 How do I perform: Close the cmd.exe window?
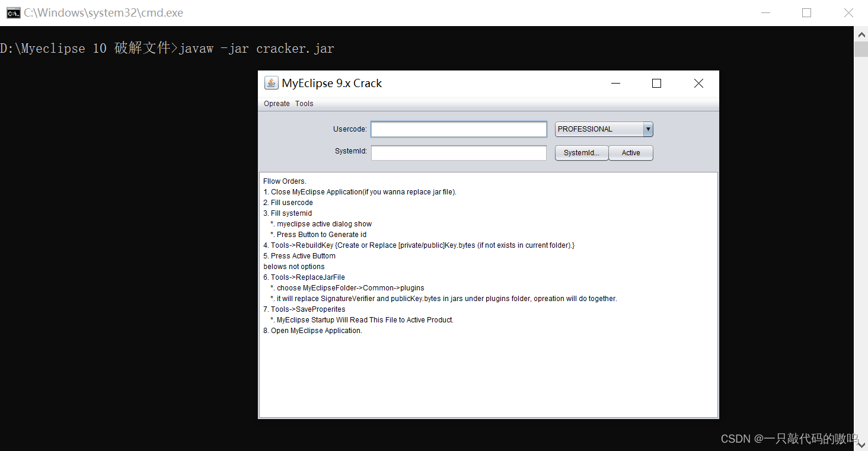point(849,13)
